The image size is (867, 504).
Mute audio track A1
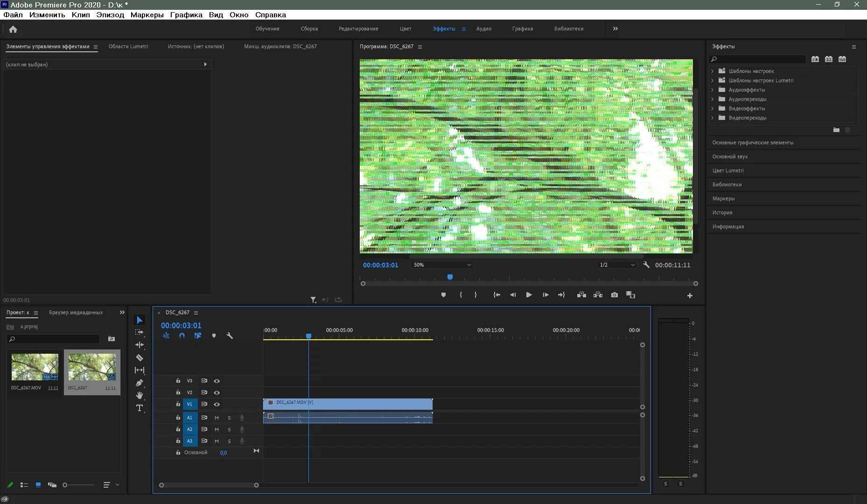217,418
